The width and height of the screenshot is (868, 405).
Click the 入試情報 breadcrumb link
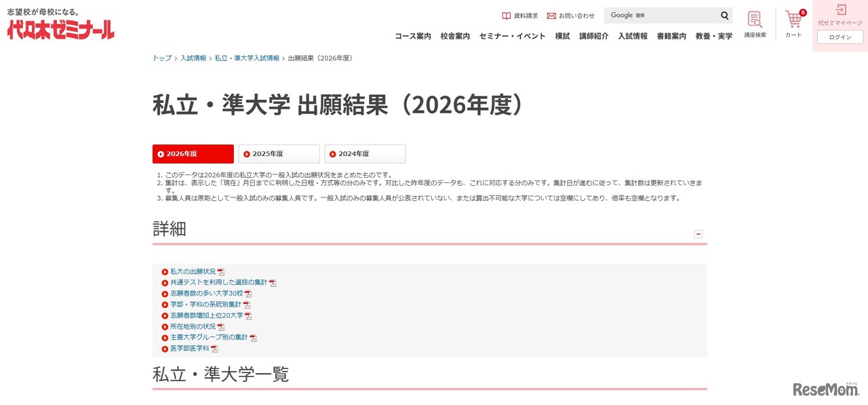coord(193,58)
